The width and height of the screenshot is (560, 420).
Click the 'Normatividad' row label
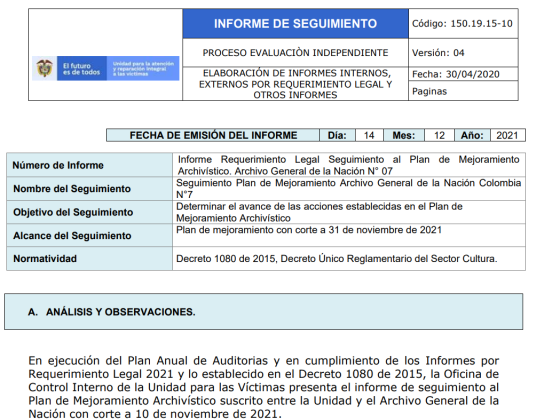45,259
